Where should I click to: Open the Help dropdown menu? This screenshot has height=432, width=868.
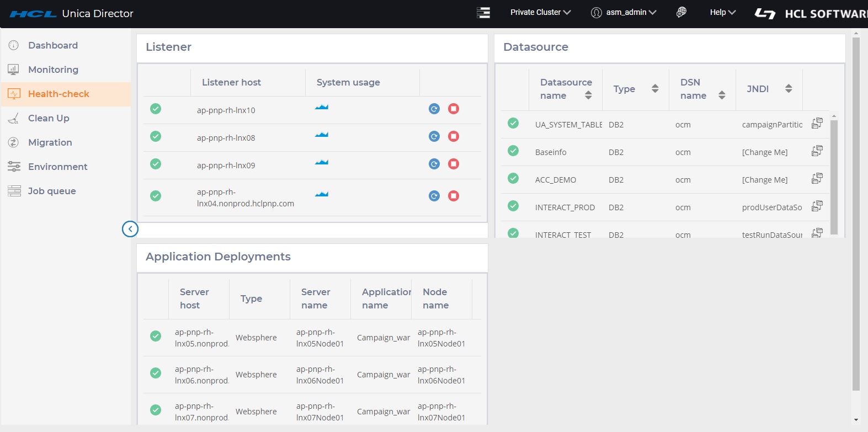[x=722, y=12]
